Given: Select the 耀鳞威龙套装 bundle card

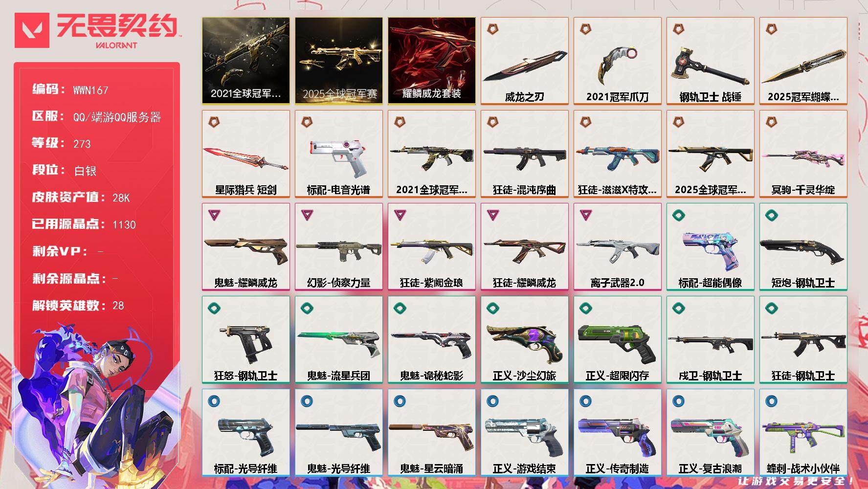Looking at the screenshot, I should (x=431, y=61).
